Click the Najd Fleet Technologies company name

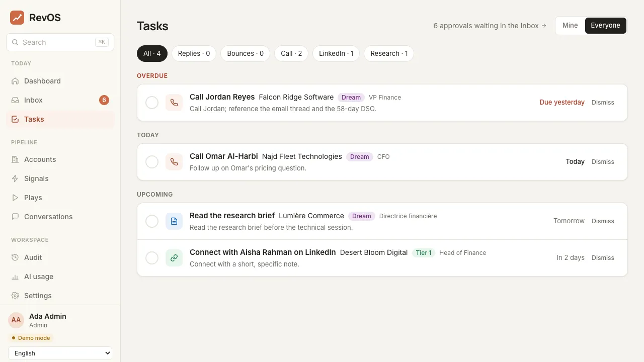pos(302,156)
